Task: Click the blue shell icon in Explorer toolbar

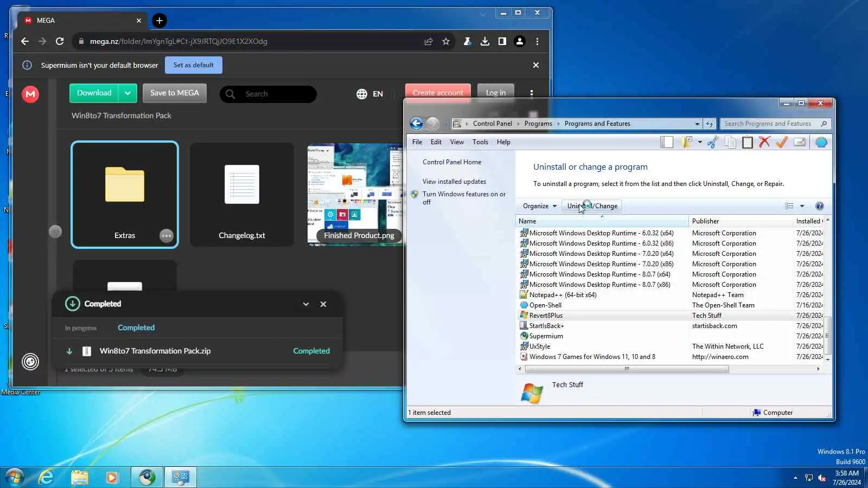Action: click(821, 142)
